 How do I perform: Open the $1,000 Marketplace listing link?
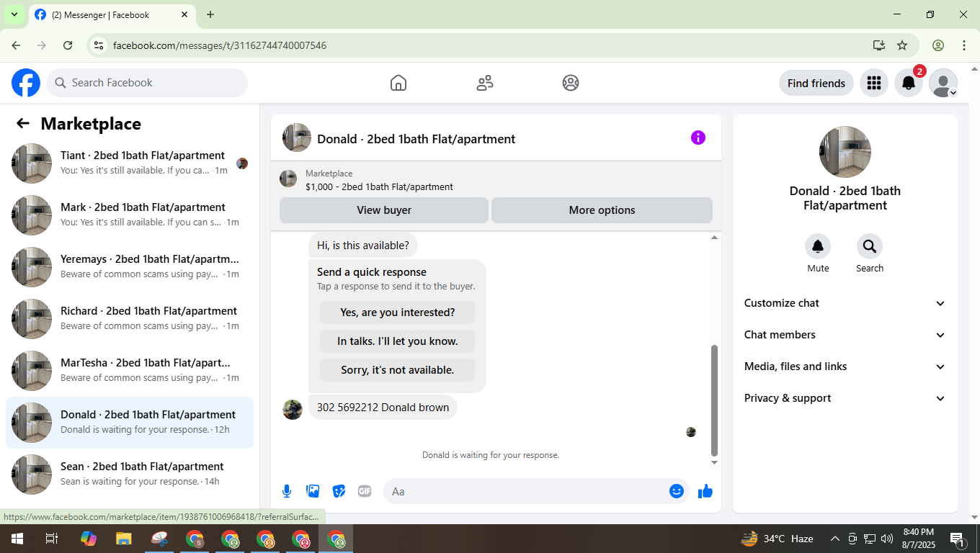coord(379,186)
